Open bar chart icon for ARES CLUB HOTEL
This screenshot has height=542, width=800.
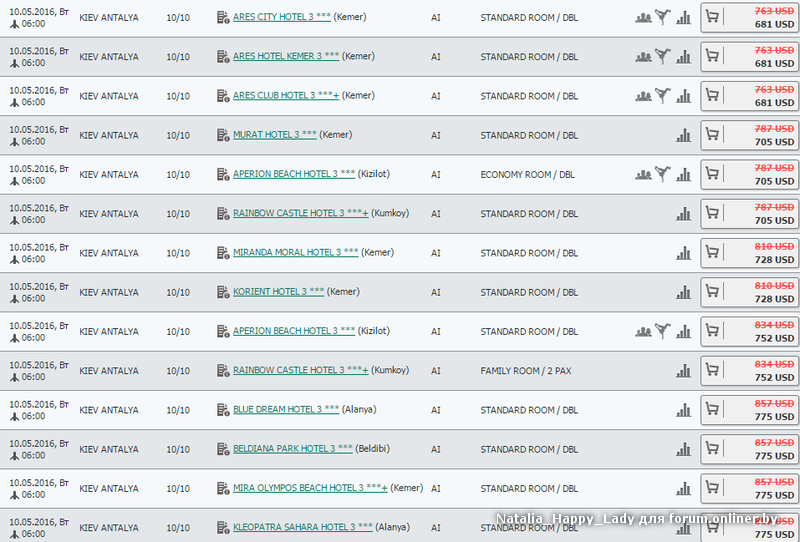pos(684,96)
